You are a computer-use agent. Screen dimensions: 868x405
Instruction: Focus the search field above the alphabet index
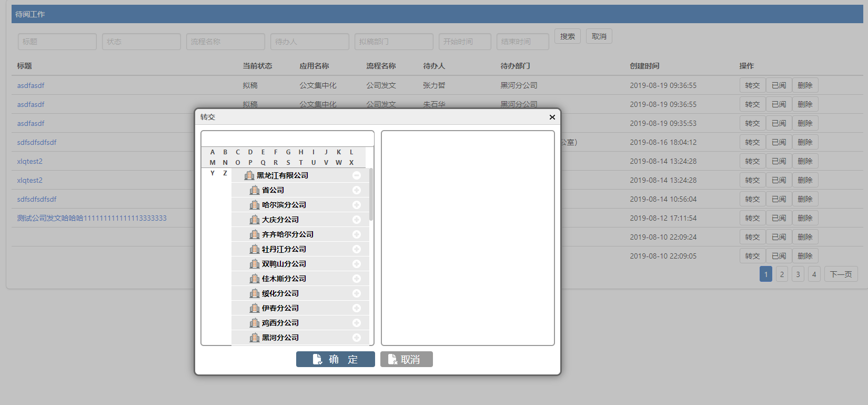(x=287, y=139)
